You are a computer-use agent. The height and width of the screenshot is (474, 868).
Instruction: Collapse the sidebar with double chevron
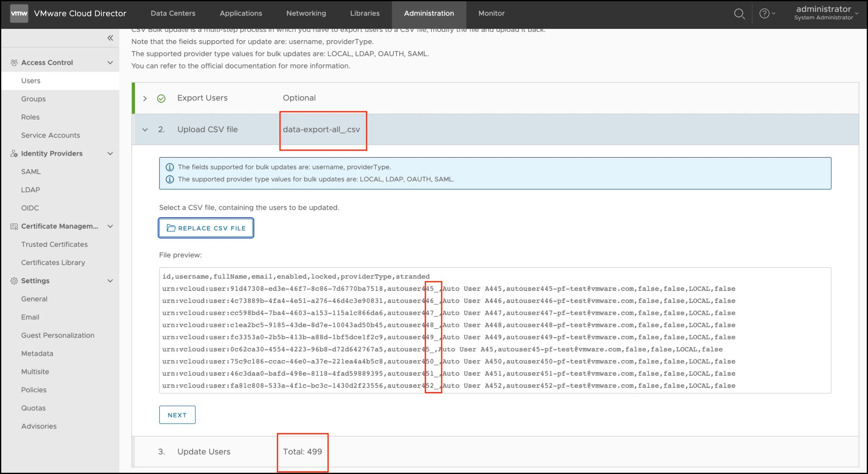pyautogui.click(x=110, y=38)
